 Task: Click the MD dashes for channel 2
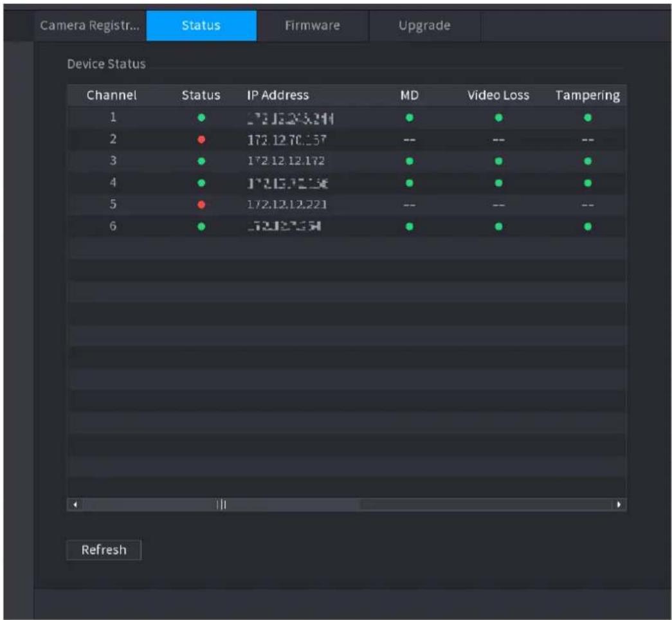point(409,140)
